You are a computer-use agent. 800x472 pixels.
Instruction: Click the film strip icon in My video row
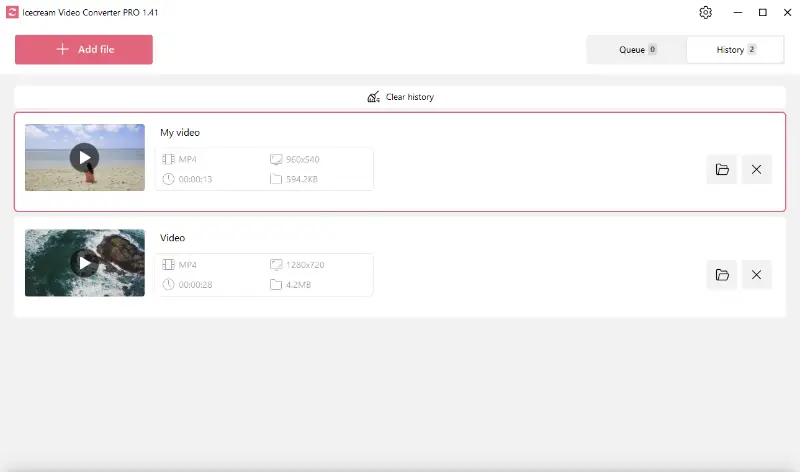click(168, 159)
